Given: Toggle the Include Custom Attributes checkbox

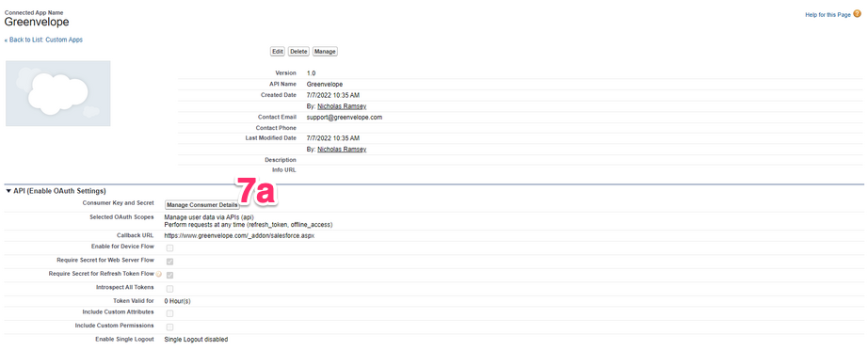Looking at the screenshot, I should [170, 313].
